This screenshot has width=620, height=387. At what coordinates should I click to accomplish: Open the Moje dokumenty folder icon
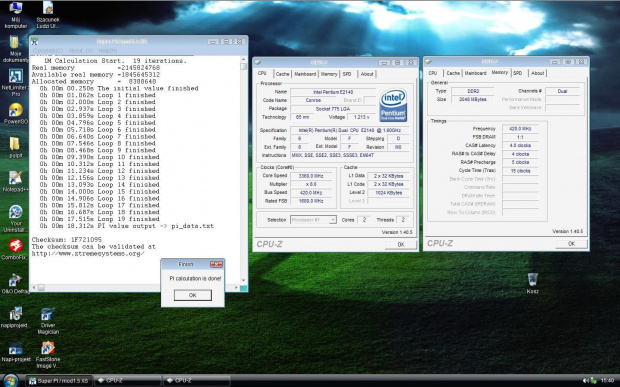point(15,49)
